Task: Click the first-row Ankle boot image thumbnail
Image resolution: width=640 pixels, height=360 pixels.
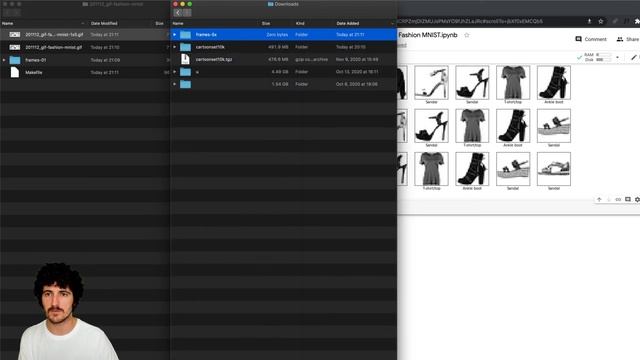Action: (554, 82)
